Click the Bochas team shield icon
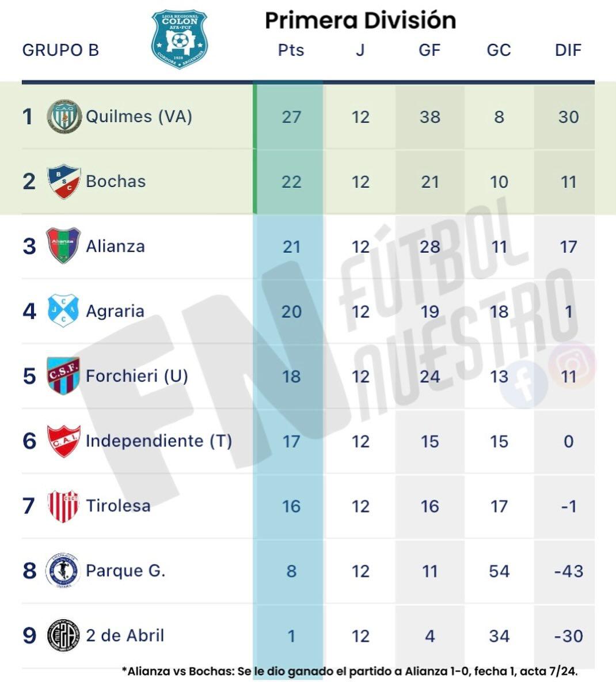The image size is (616, 682). pos(64,181)
